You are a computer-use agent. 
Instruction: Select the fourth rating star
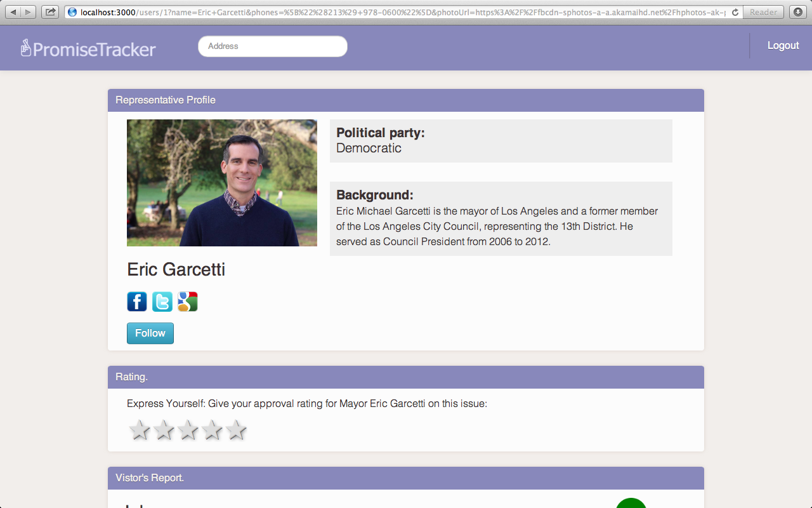coord(212,430)
